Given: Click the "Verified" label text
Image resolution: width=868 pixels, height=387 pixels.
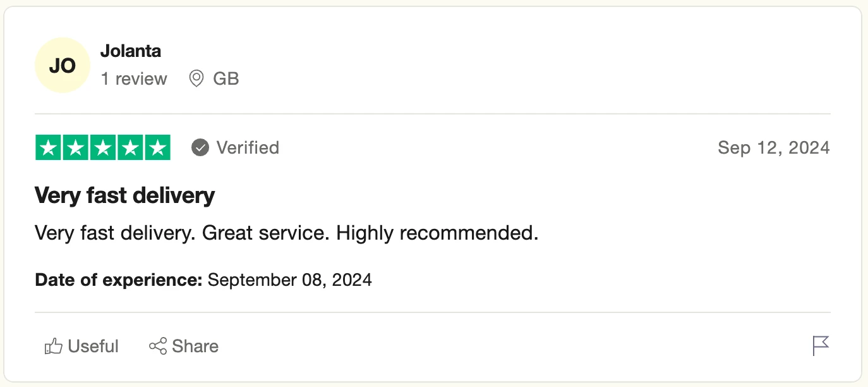Looking at the screenshot, I should tap(248, 148).
